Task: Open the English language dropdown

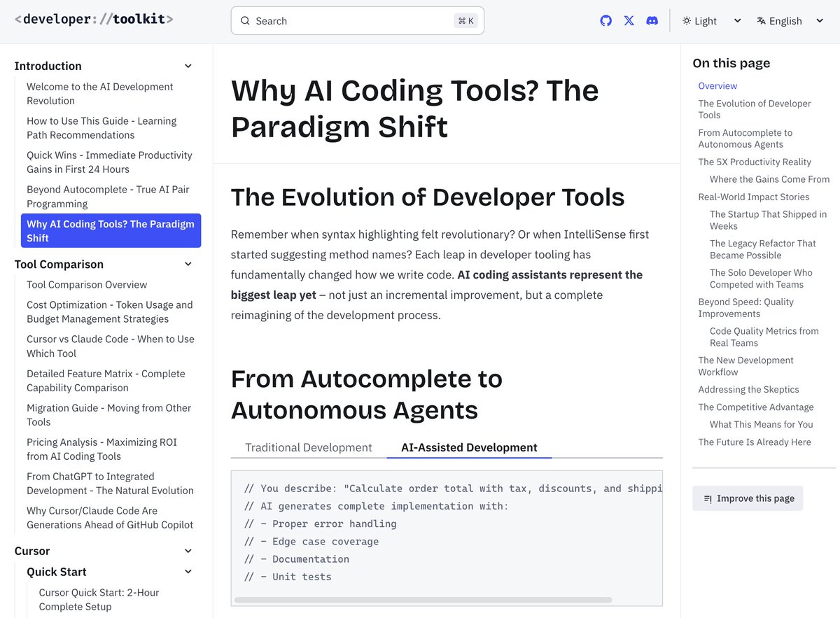Action: (x=790, y=21)
